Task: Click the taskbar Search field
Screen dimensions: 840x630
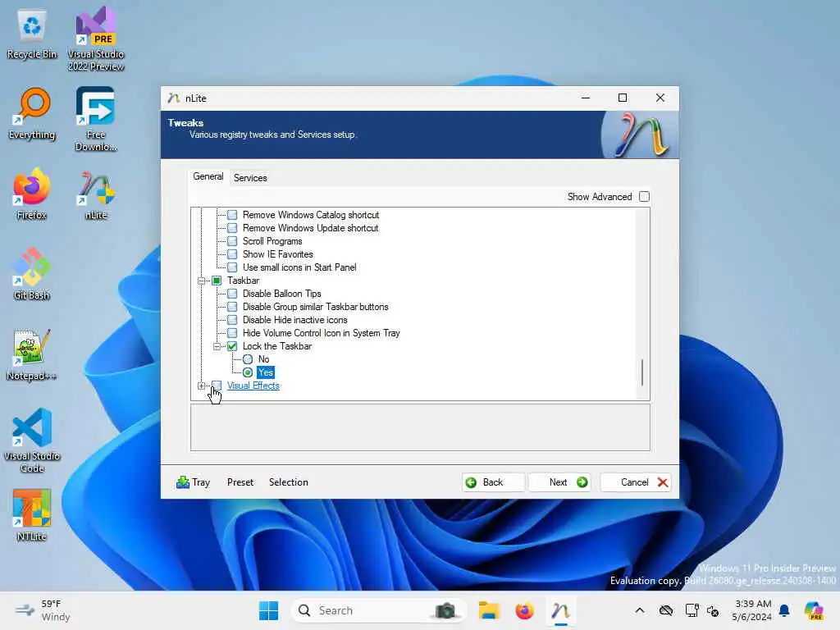Action: 377,610
